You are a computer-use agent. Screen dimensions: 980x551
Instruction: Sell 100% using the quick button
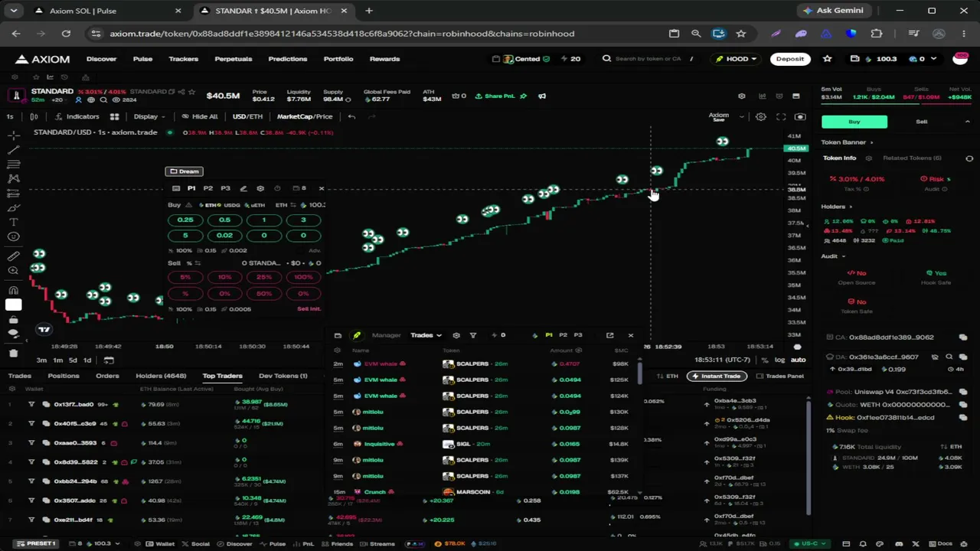point(303,277)
